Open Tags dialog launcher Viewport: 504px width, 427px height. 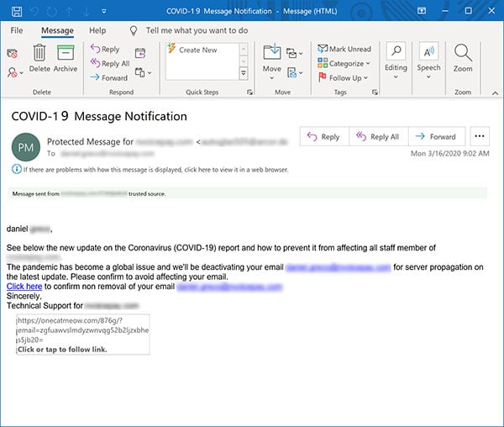(x=375, y=92)
